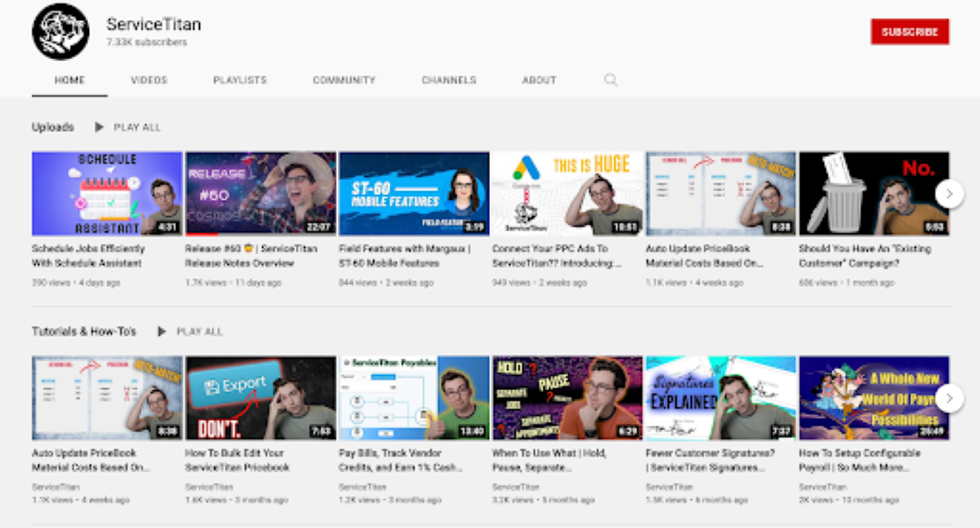Image resolution: width=980 pixels, height=528 pixels.
Task: Open the Playlists tab
Action: click(240, 80)
